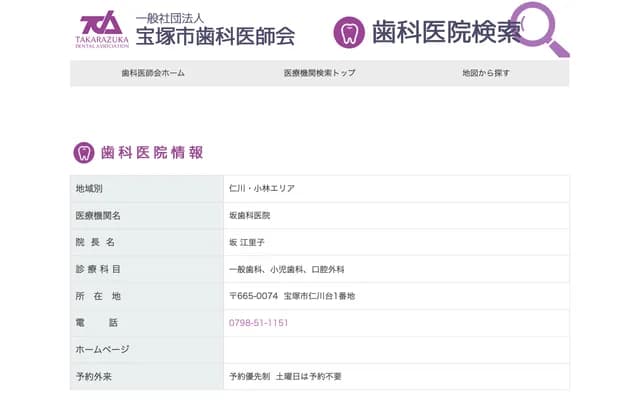The width and height of the screenshot is (640, 400).
Task: Click the empty ホームページ value cell
Action: tap(396, 350)
